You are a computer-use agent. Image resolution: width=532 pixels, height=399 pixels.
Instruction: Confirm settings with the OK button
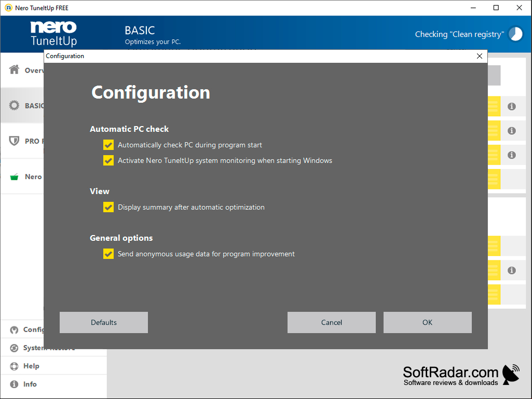point(428,322)
